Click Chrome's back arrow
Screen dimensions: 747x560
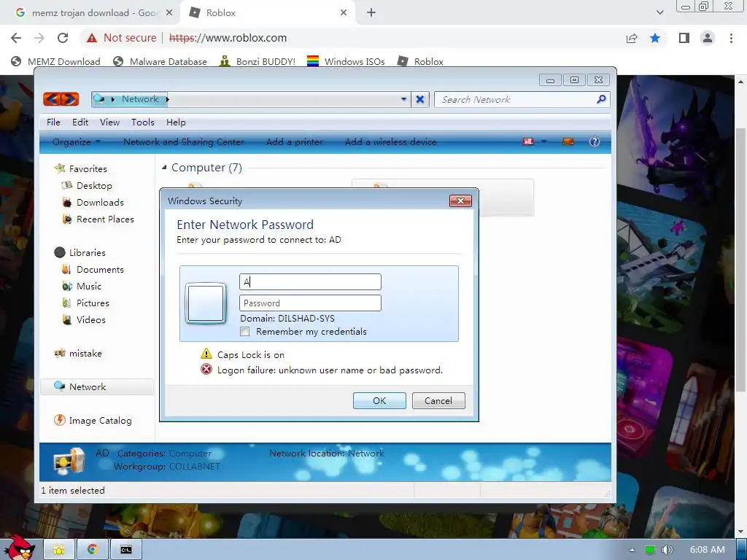16,38
